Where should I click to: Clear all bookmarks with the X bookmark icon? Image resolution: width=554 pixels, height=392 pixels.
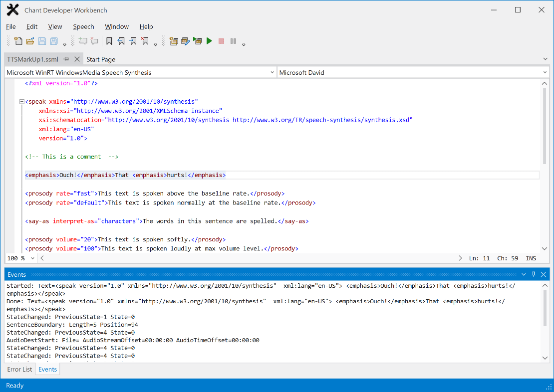click(145, 41)
